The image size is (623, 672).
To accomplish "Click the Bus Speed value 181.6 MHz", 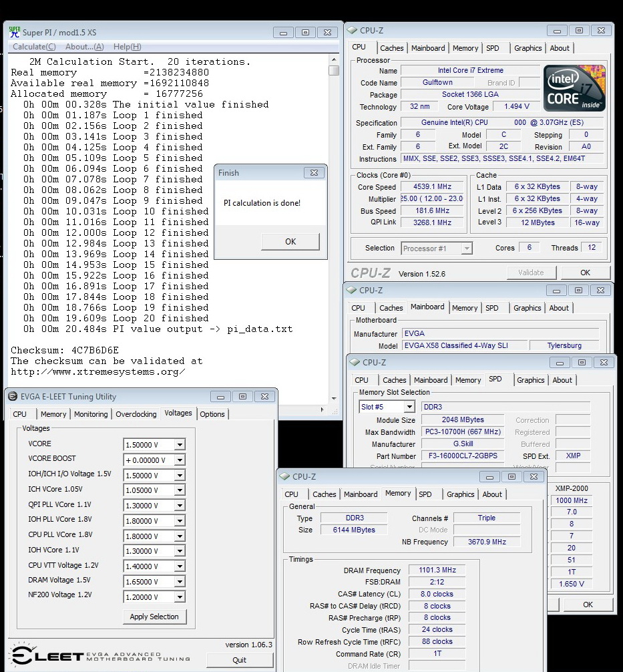I will (x=432, y=211).
